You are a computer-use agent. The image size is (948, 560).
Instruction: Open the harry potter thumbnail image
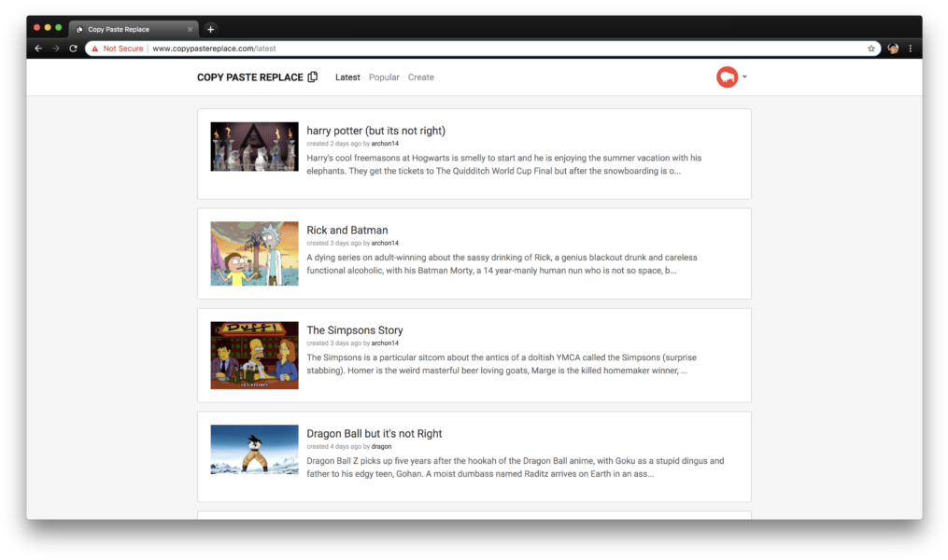(x=255, y=147)
